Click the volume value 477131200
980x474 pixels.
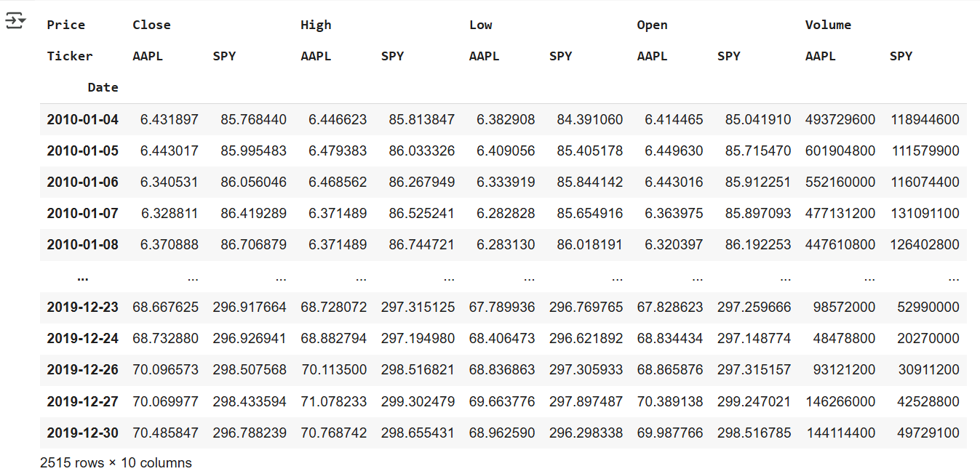coord(840,214)
